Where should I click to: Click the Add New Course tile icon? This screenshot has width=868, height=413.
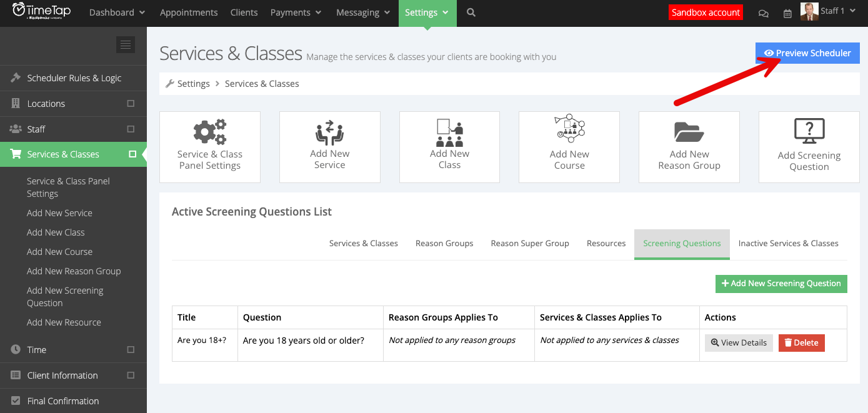coord(569,130)
